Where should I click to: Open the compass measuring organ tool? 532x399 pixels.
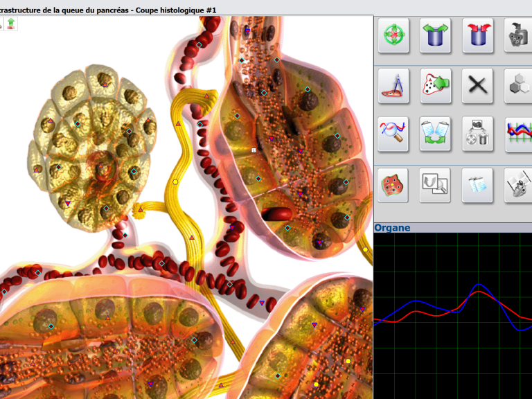393,85
